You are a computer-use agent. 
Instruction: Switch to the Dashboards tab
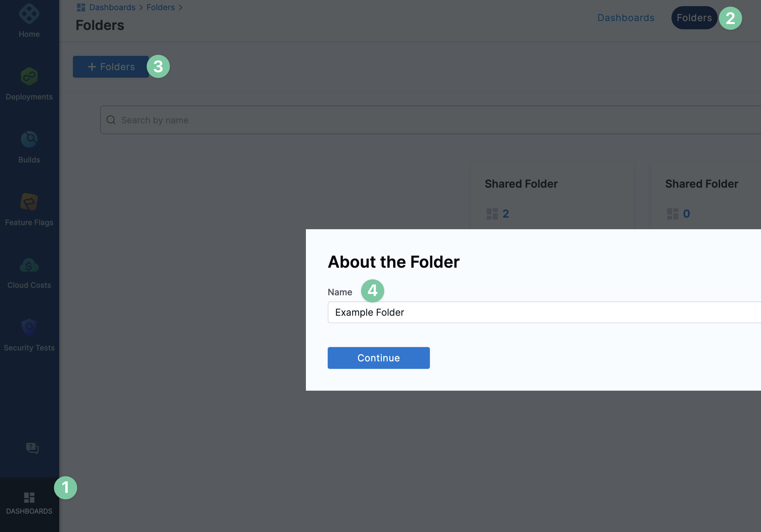(x=626, y=18)
